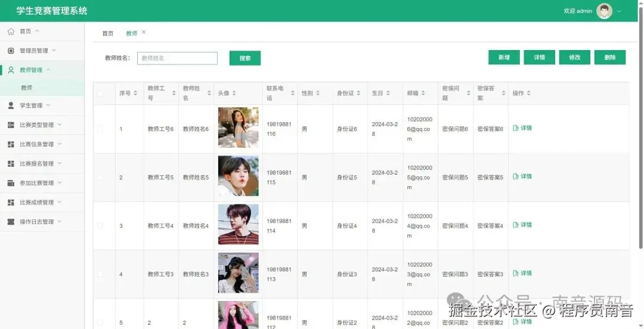Image resolution: width=644 pixels, height=329 pixels.
Task: Click detail document icon for 教师工号6 row
Action: point(516,128)
